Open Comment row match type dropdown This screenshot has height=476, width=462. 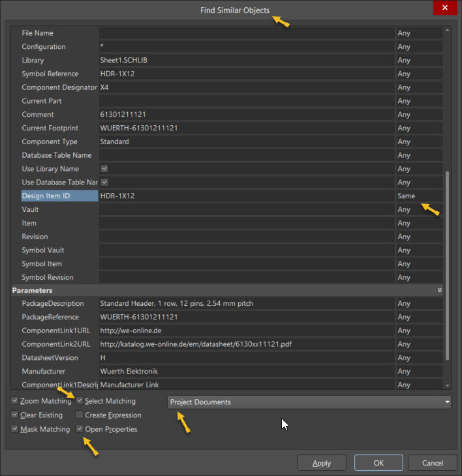419,115
